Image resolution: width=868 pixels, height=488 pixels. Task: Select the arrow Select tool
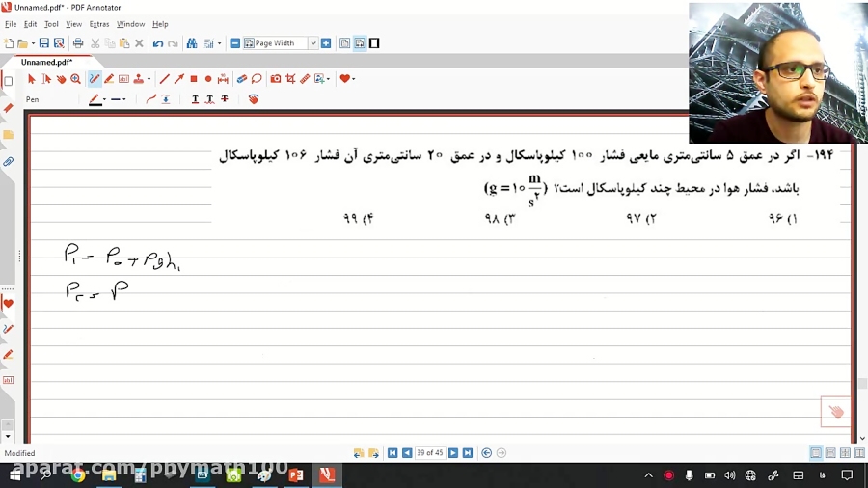click(x=32, y=79)
